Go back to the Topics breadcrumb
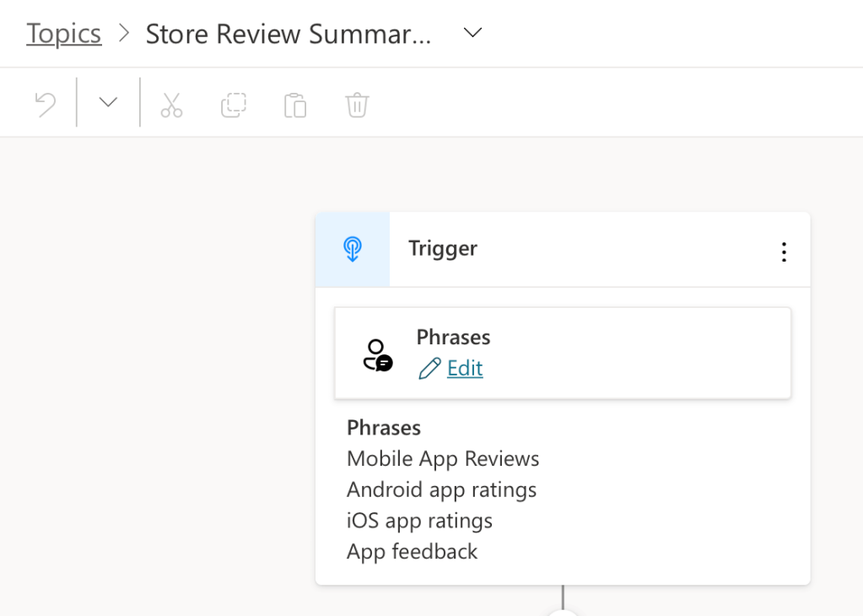The width and height of the screenshot is (863, 616). (64, 34)
